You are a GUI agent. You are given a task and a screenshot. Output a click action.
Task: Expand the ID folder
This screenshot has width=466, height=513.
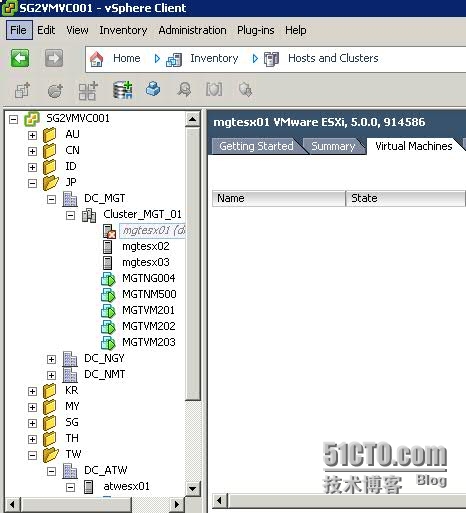pyautogui.click(x=32, y=167)
